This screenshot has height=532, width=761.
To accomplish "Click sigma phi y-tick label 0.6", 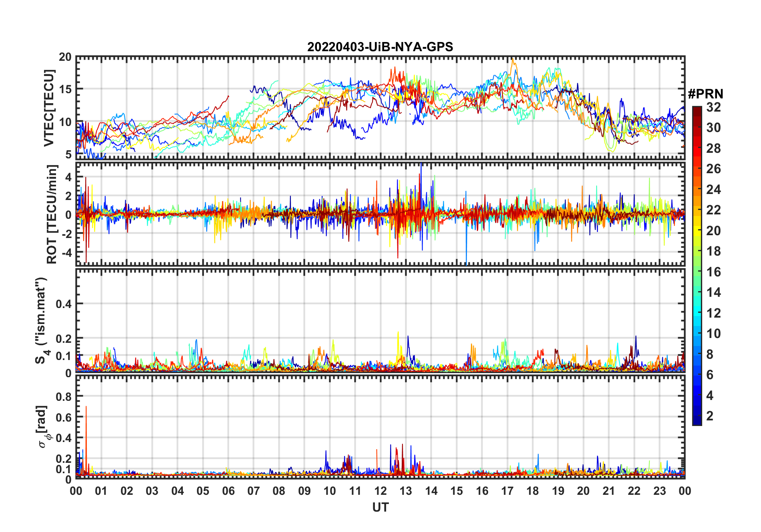I will point(64,417).
